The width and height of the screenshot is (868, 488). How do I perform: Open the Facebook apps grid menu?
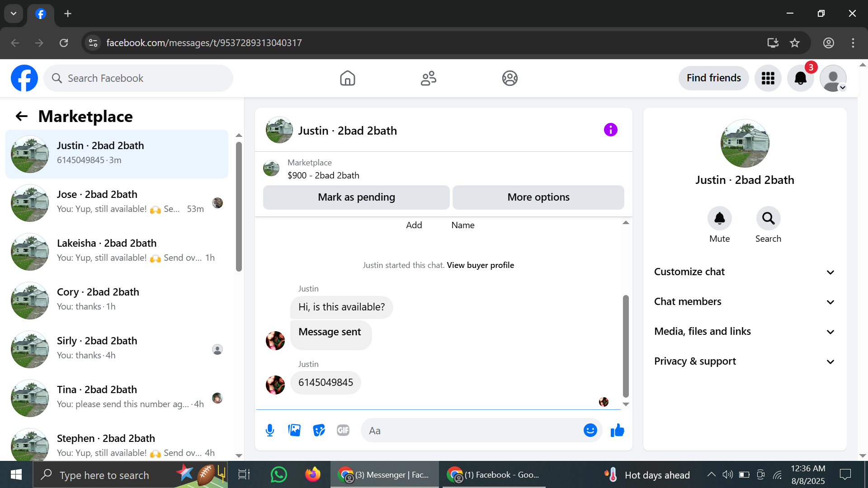(x=768, y=78)
